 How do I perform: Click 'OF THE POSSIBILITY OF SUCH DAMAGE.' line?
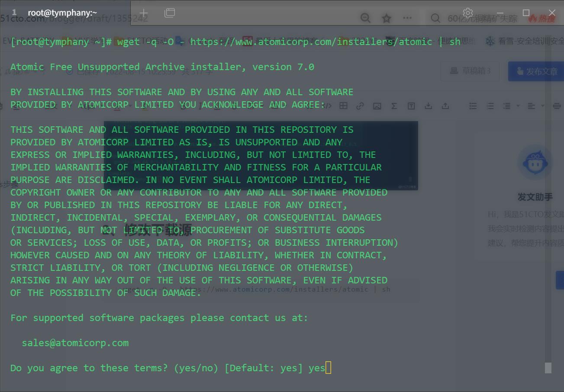click(x=106, y=292)
